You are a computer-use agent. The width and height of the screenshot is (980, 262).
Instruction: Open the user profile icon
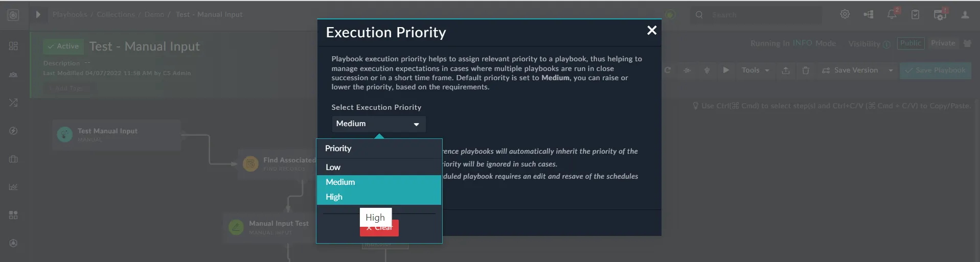tap(965, 15)
